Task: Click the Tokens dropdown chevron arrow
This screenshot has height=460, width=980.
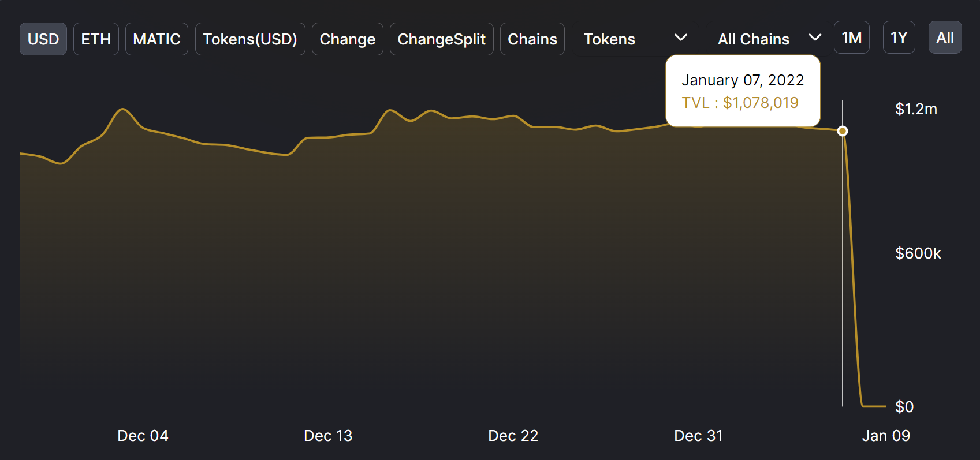Action: [x=681, y=38]
